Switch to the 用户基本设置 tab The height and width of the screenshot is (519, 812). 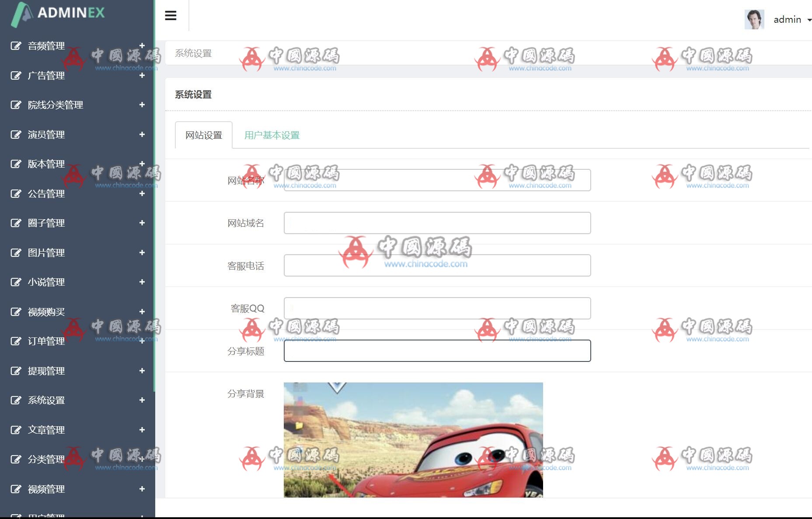click(272, 135)
